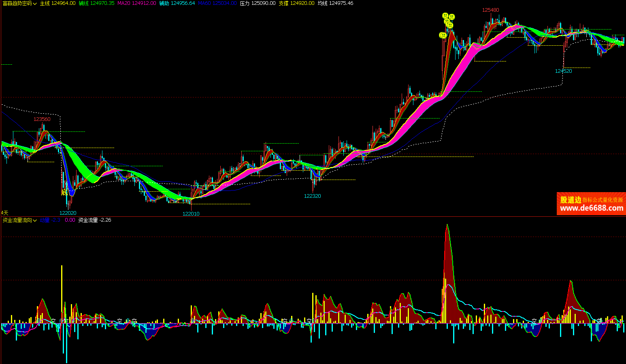The height and width of the screenshot is (364, 626).
Task: Click the 4天 period label
Action: (x=5, y=213)
